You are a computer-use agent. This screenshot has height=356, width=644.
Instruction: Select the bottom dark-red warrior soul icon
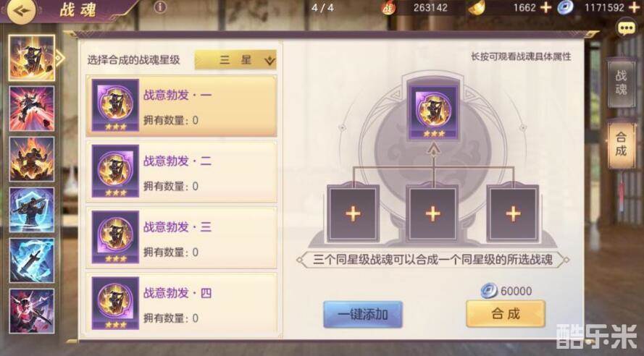coord(32,311)
